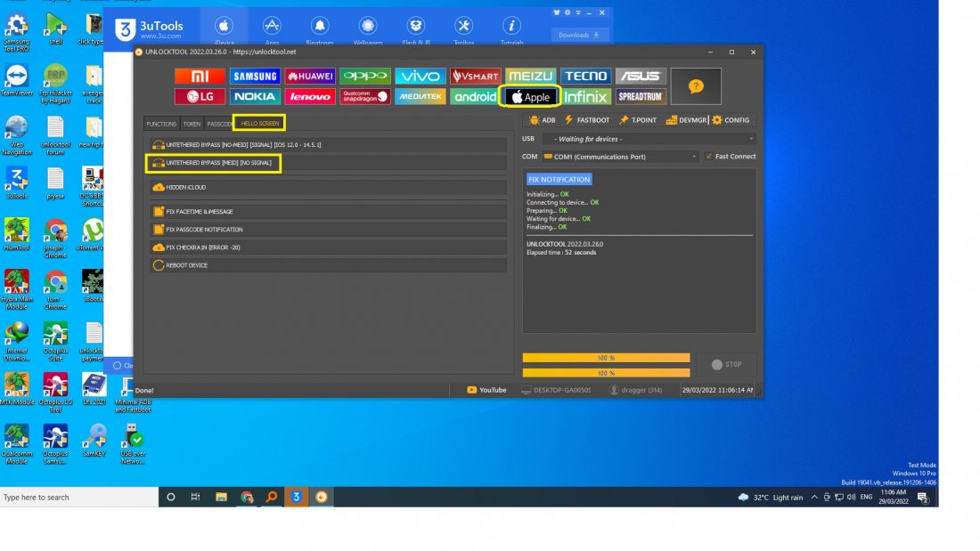This screenshot has height=551, width=980.
Task: Open the Vsmart brand tile
Action: [475, 77]
